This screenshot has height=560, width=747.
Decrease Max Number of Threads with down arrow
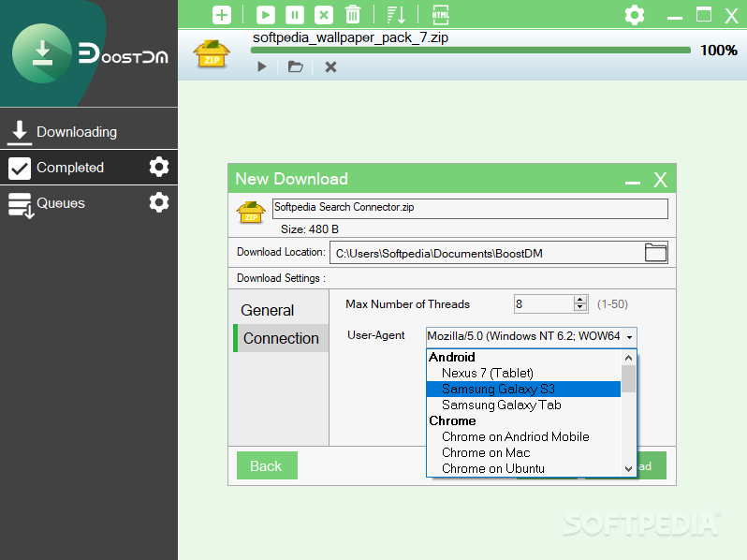579,308
